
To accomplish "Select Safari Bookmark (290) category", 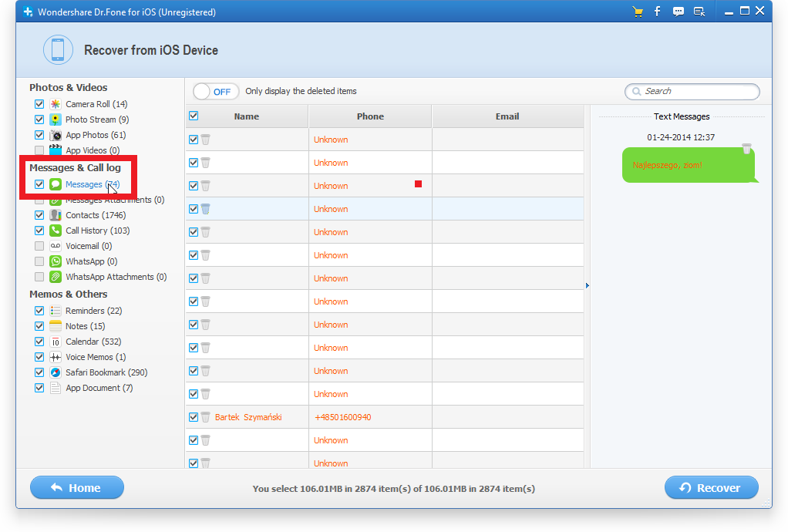I will [106, 372].
